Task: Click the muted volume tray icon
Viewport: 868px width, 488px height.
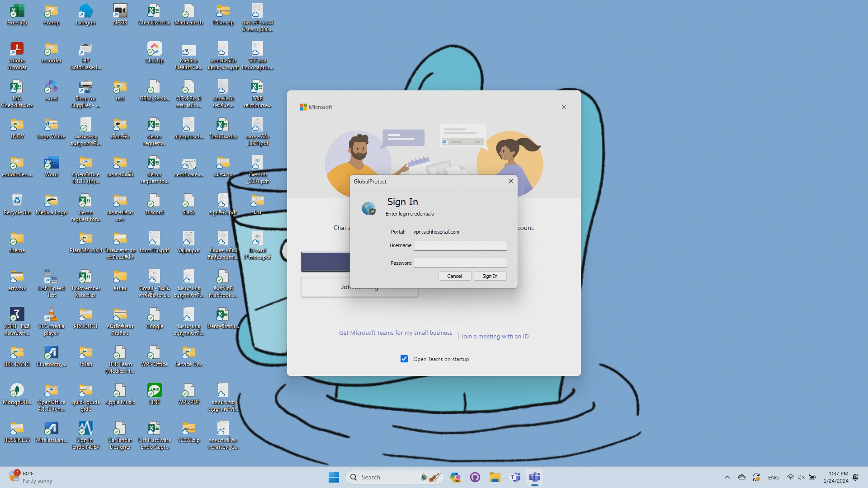Action: pyautogui.click(x=801, y=477)
